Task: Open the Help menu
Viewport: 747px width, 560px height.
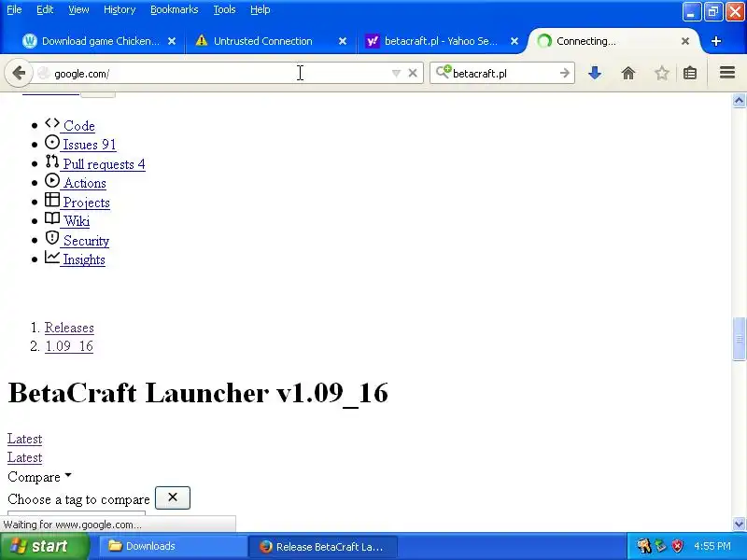Action: (x=261, y=9)
